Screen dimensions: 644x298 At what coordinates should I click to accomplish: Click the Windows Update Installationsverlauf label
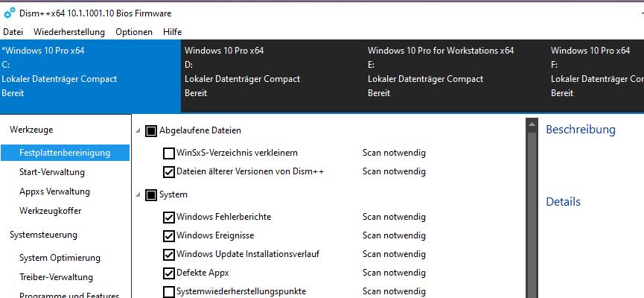tap(248, 253)
